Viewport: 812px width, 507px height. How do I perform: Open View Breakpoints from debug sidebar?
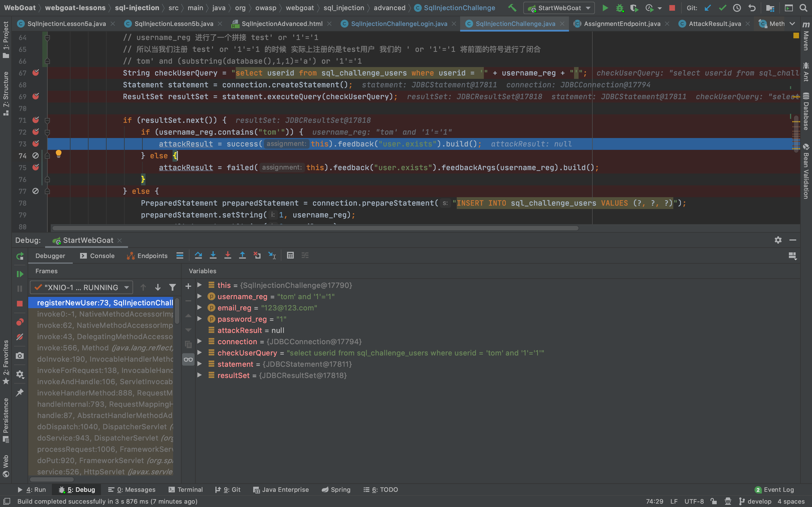[x=20, y=322]
